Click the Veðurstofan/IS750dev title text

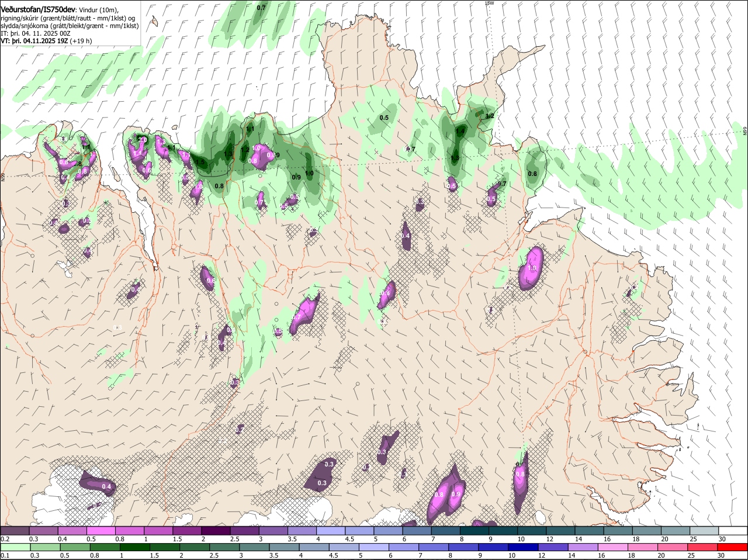(x=38, y=10)
